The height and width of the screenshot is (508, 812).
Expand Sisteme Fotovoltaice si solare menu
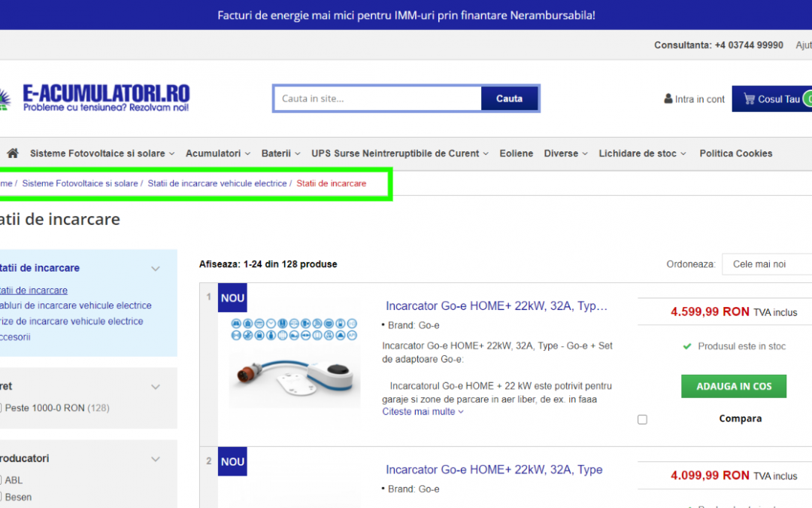[x=102, y=154]
